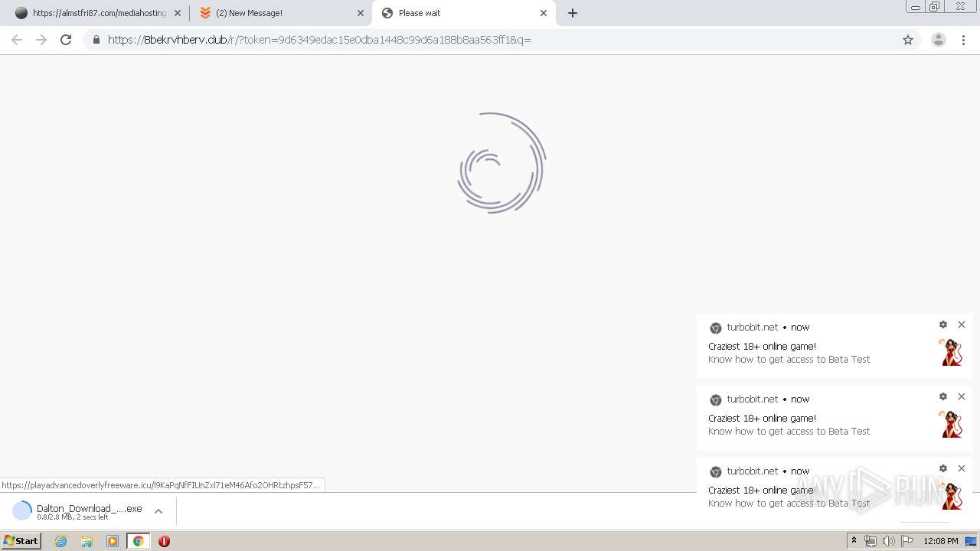Open the Windows Start menu
The height and width of the screenshot is (551, 980).
click(x=21, y=541)
